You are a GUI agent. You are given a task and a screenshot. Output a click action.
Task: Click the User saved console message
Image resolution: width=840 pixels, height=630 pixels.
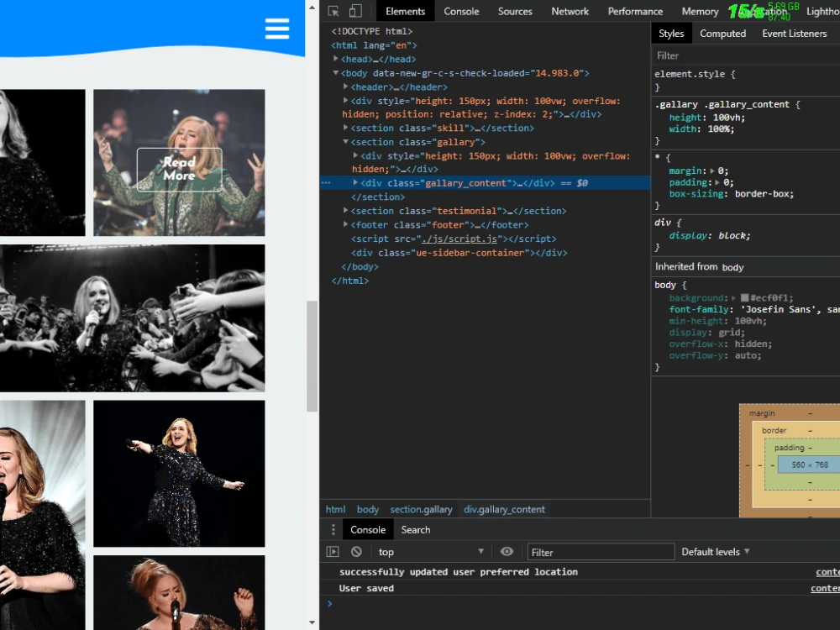(366, 588)
